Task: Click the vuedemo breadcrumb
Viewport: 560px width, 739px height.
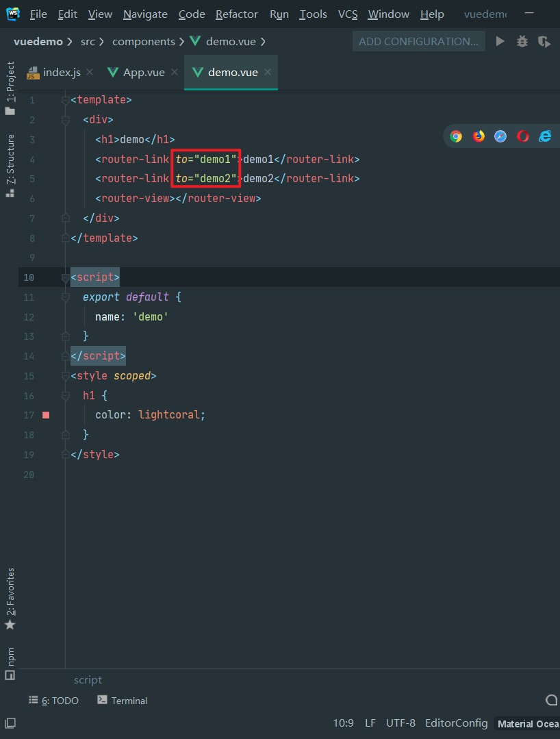Action: coord(38,42)
